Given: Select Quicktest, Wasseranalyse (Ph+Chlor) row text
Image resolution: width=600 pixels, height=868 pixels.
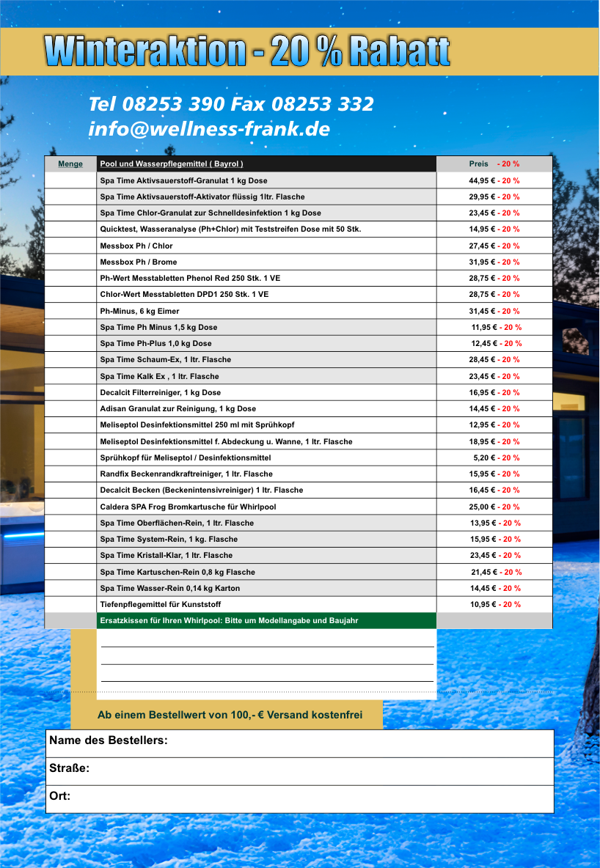Looking at the screenshot, I should (230, 229).
